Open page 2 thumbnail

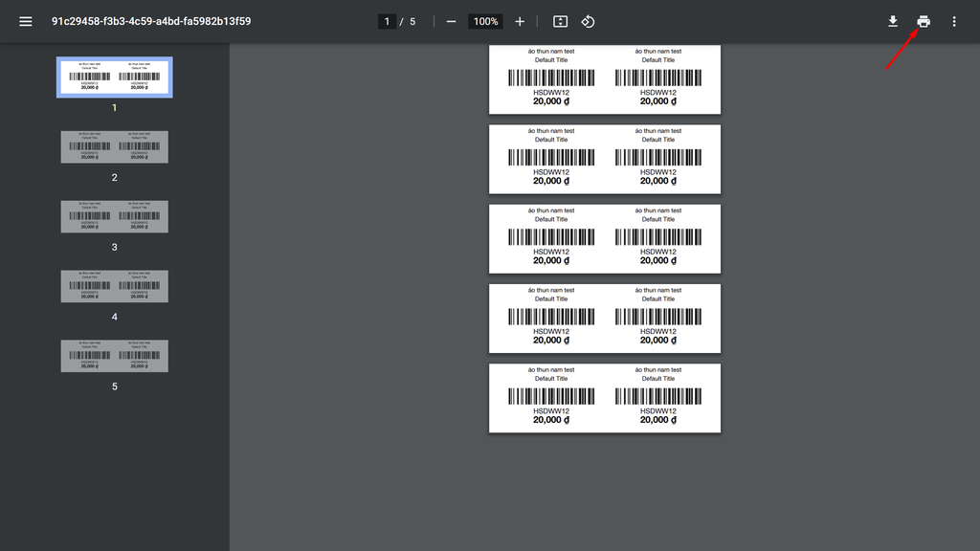click(115, 146)
